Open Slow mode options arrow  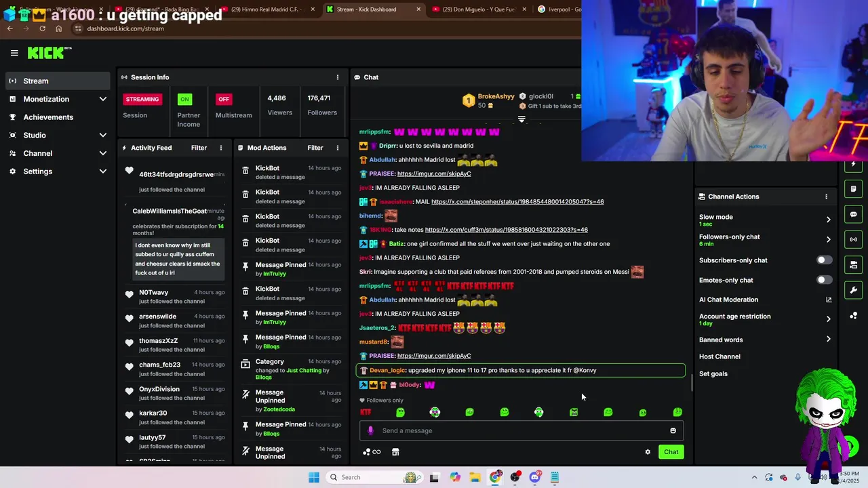pos(828,220)
